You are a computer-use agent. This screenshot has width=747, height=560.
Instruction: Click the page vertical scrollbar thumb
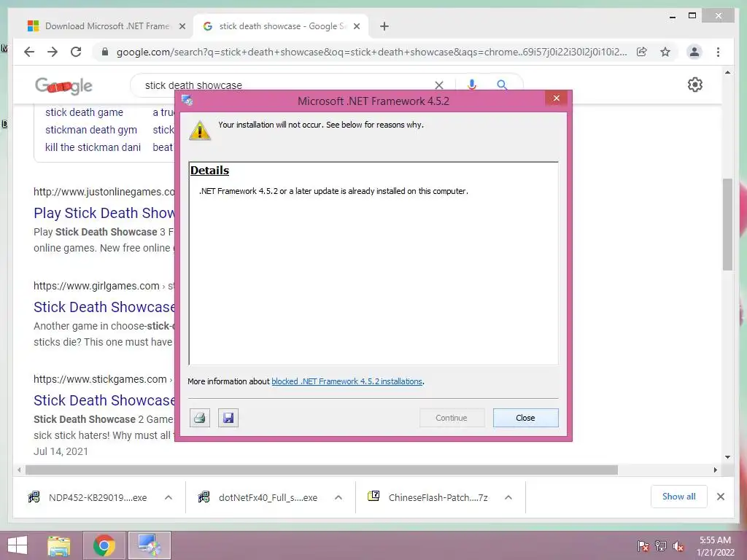click(x=727, y=225)
